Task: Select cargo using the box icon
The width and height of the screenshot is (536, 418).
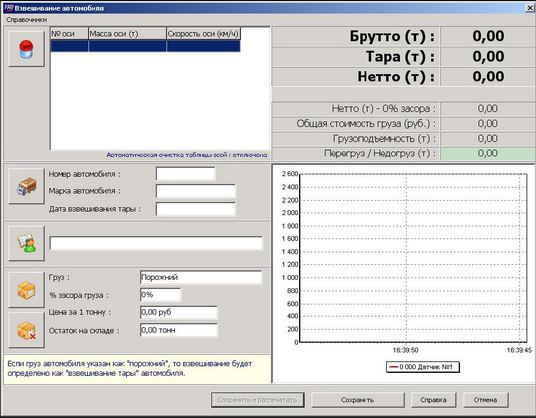Action: (26, 290)
